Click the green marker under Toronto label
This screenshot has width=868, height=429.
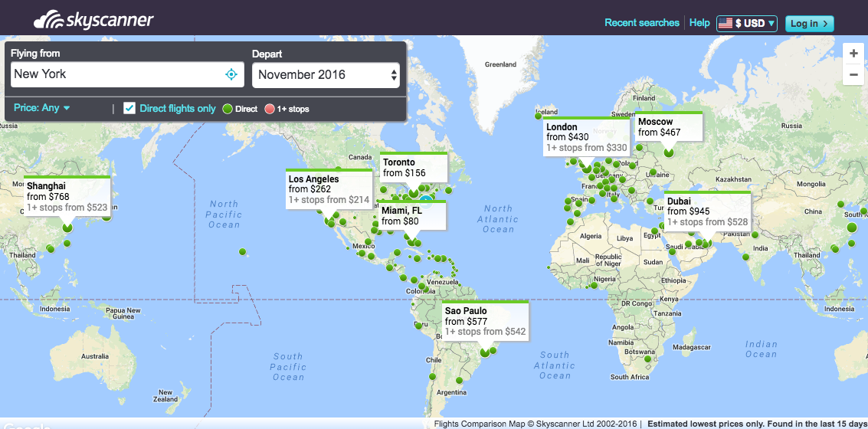click(413, 192)
